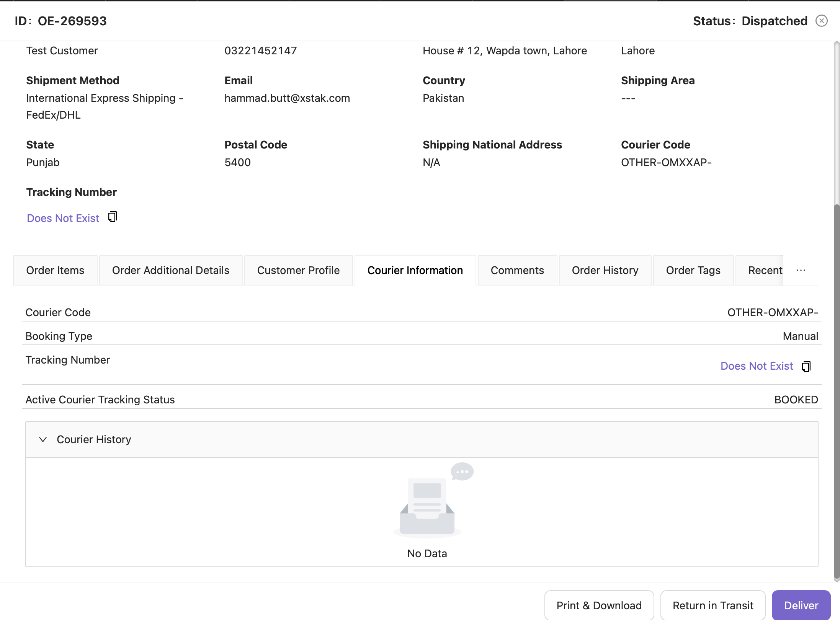This screenshot has height=620, width=840.
Task: Click the postal code 5400
Action: [x=237, y=162]
